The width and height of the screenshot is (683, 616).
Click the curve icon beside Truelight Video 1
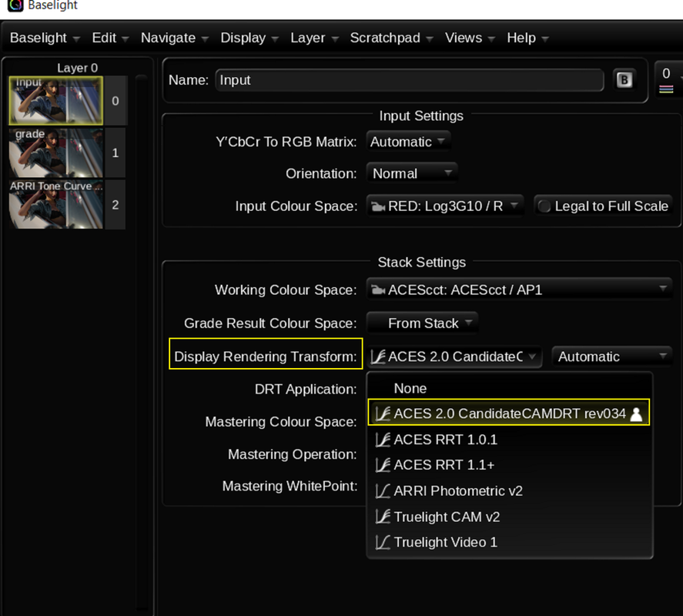click(383, 542)
